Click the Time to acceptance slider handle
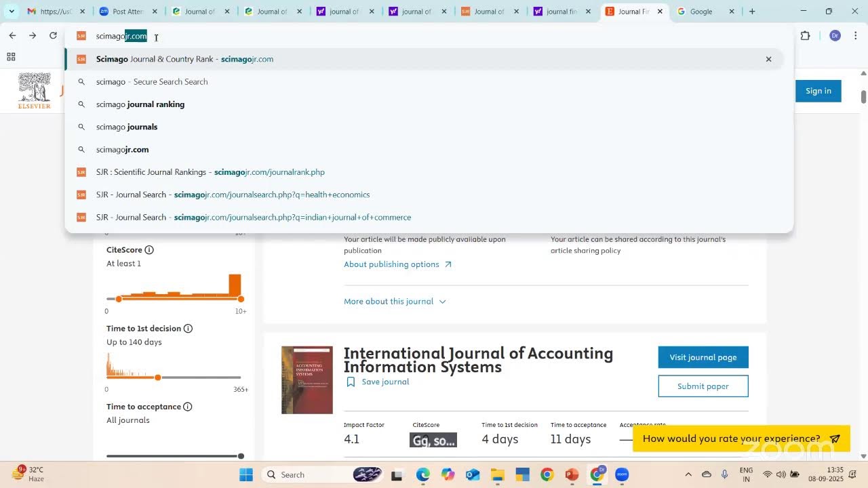The height and width of the screenshot is (488, 868). point(241,456)
